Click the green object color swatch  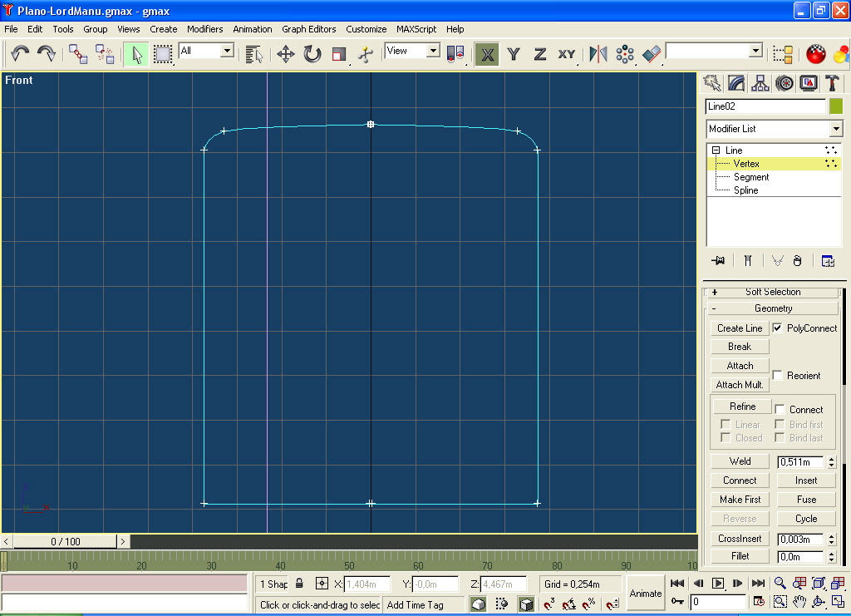click(x=836, y=106)
